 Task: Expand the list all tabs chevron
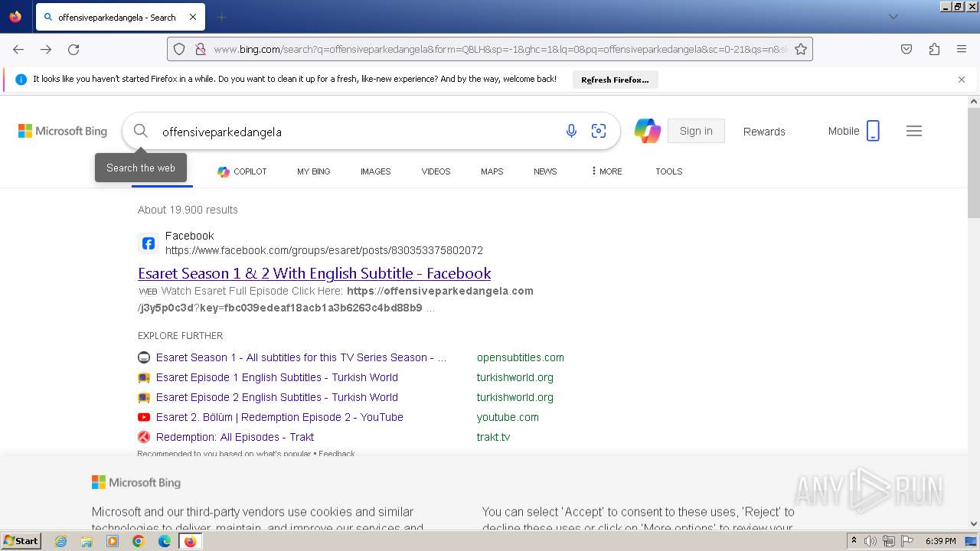(x=893, y=17)
